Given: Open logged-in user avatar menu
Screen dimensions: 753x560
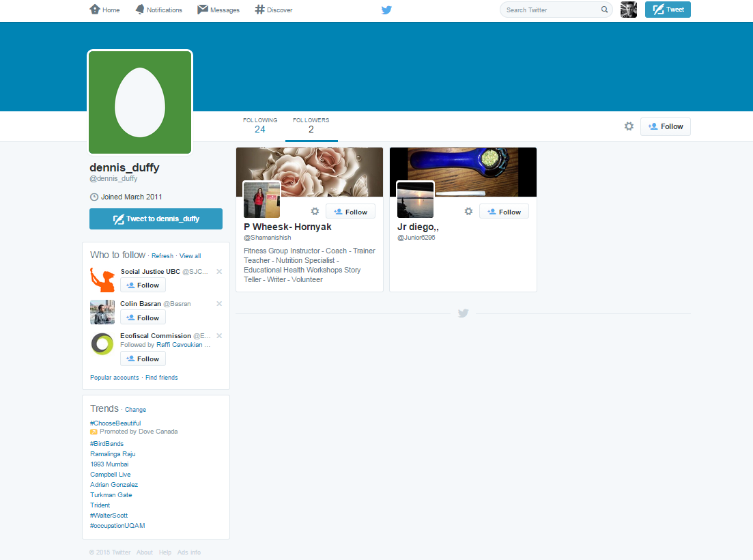Looking at the screenshot, I should point(628,10).
